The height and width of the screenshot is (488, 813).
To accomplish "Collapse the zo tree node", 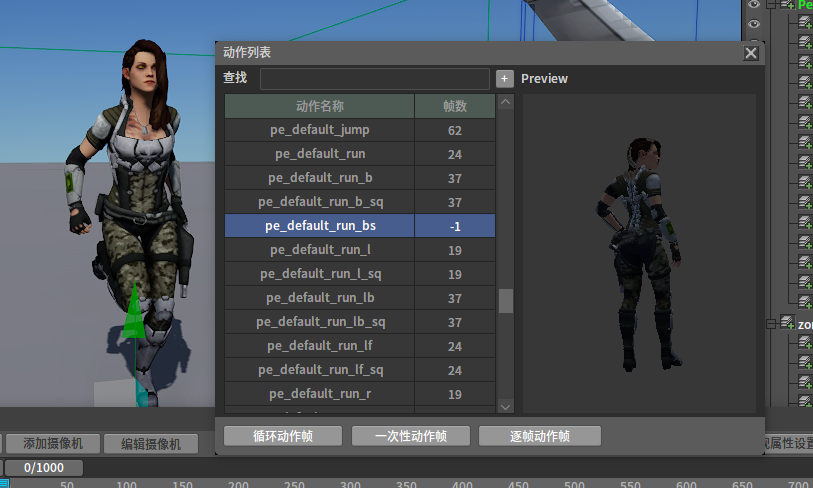I will coord(772,323).
